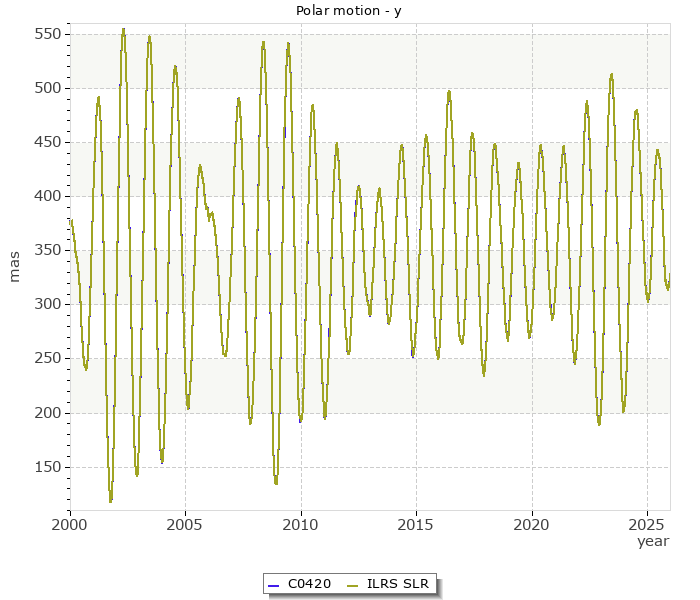Click the blue C0420 legend line marker

point(272,584)
